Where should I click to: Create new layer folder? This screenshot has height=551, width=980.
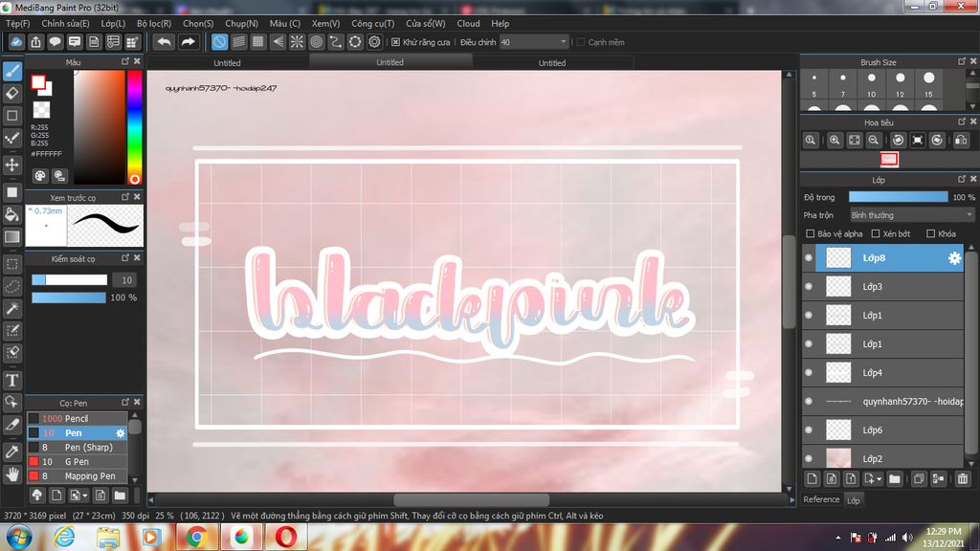[x=895, y=479]
